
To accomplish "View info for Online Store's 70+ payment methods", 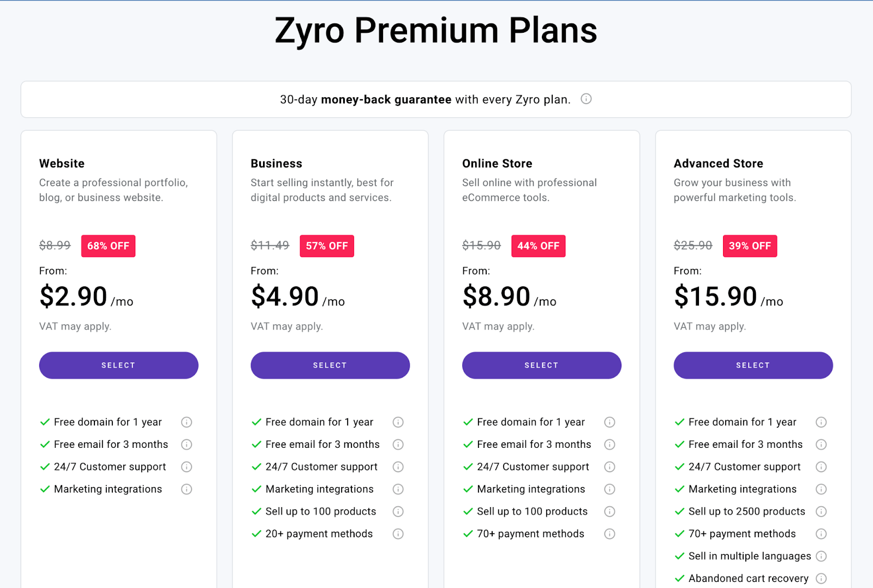I will click(609, 534).
